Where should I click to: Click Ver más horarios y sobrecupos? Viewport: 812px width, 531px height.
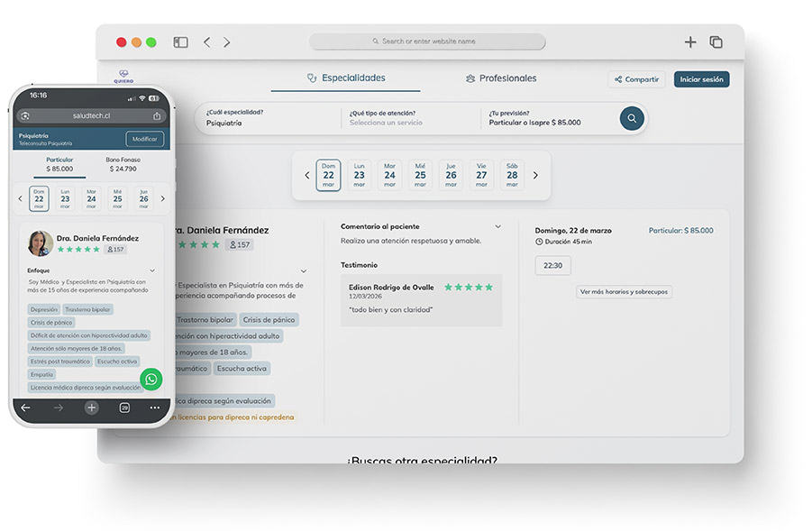(x=625, y=292)
